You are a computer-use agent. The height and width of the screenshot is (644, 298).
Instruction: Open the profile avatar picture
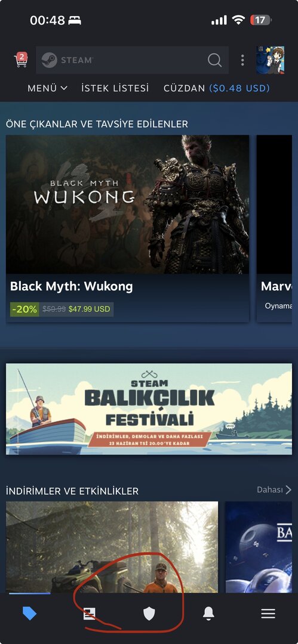[270, 60]
